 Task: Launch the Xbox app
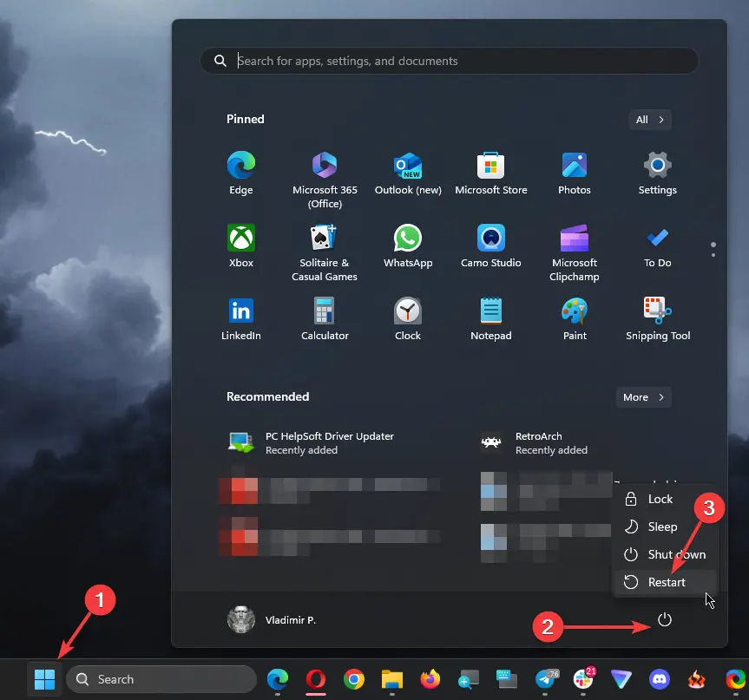240,245
